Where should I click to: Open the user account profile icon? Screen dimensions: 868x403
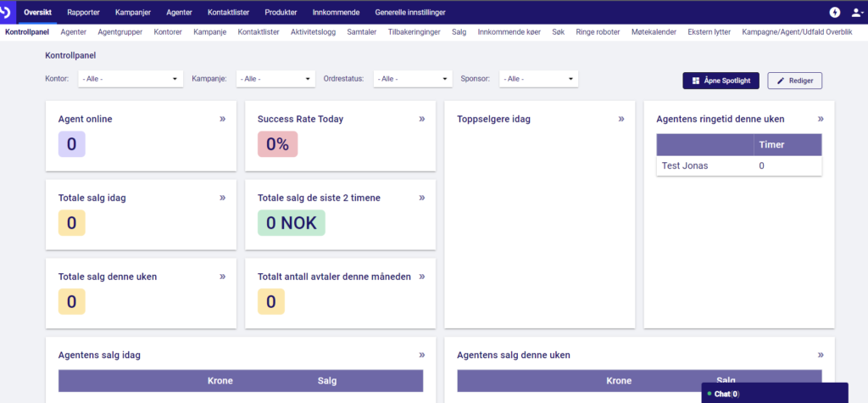pos(858,12)
